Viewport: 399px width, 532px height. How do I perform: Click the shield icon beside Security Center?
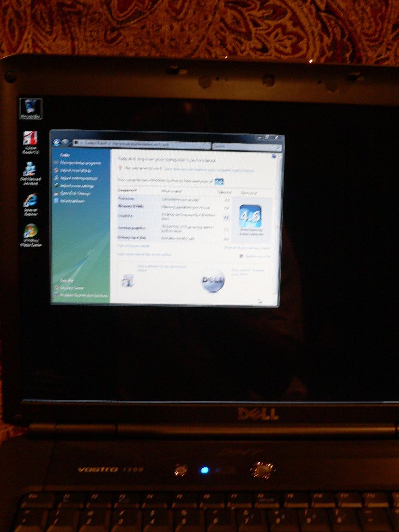[x=56, y=288]
